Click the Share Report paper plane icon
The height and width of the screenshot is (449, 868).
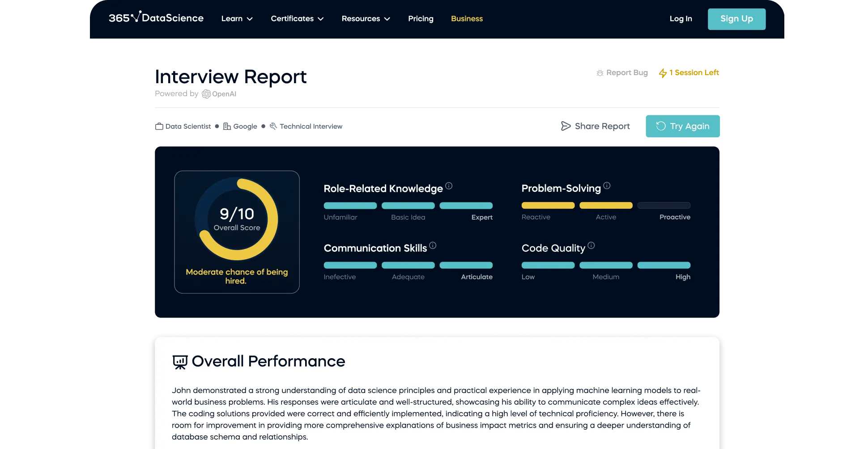coord(566,126)
